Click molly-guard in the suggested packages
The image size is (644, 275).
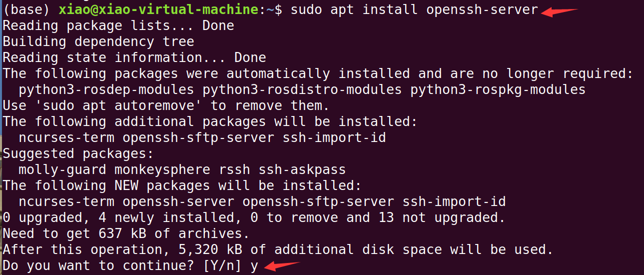[x=62, y=170]
